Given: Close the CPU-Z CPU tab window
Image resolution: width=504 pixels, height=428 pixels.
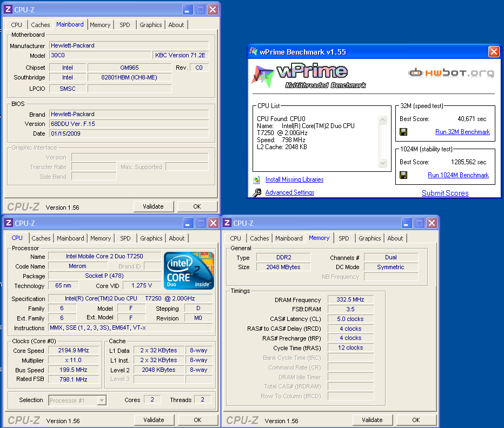Looking at the screenshot, I should click(x=213, y=223).
